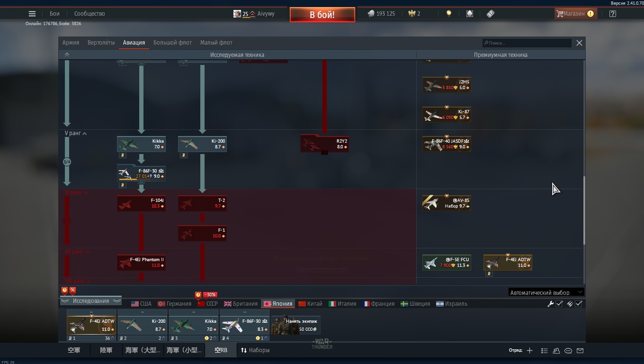Select the locked T-2 aircraft
Image resolution: width=644 pixels, height=364 pixels.
[x=202, y=203]
